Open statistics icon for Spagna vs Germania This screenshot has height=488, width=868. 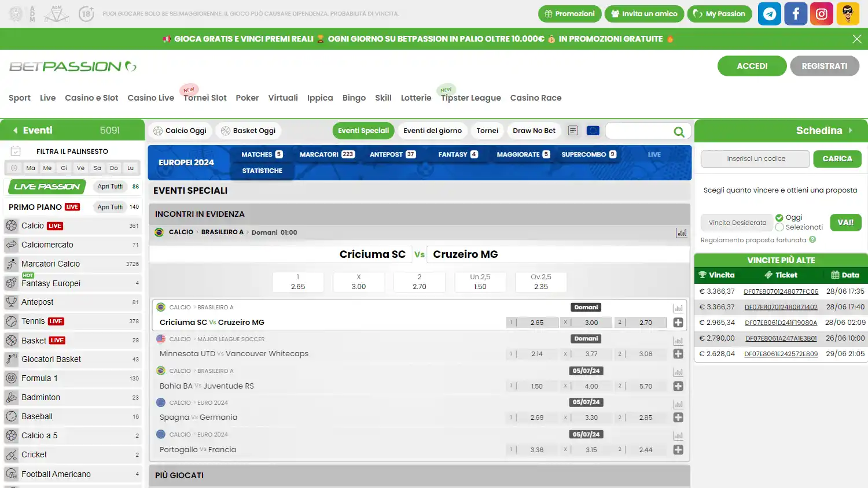(x=678, y=404)
